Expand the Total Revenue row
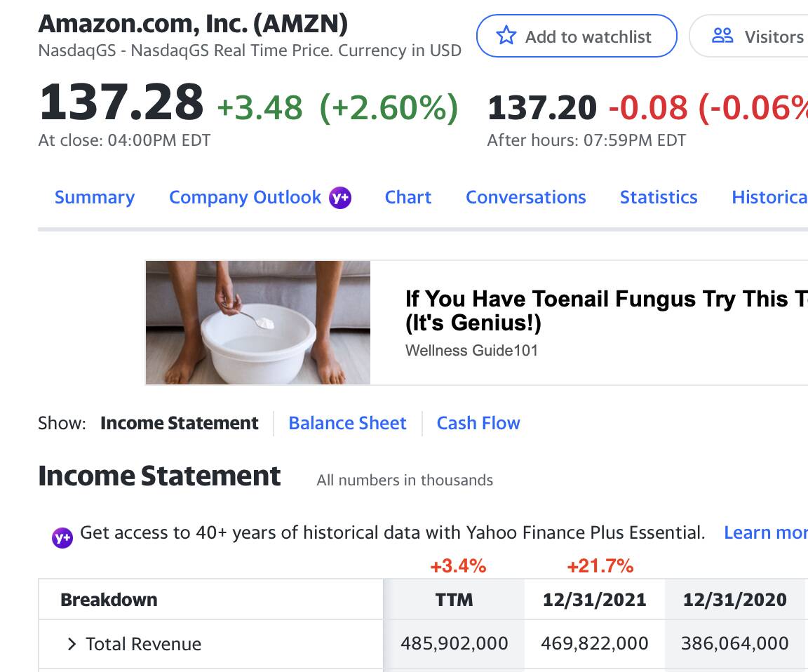808x672 pixels. click(71, 644)
